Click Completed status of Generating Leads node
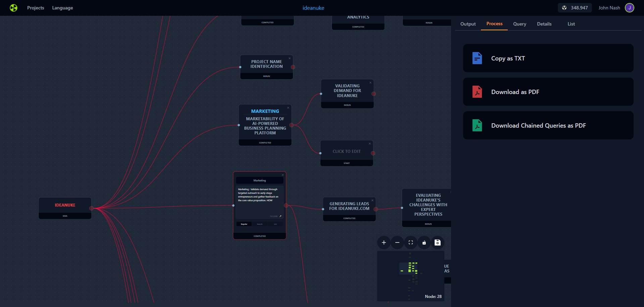Image resolution: width=644 pixels, height=307 pixels. pyautogui.click(x=349, y=218)
